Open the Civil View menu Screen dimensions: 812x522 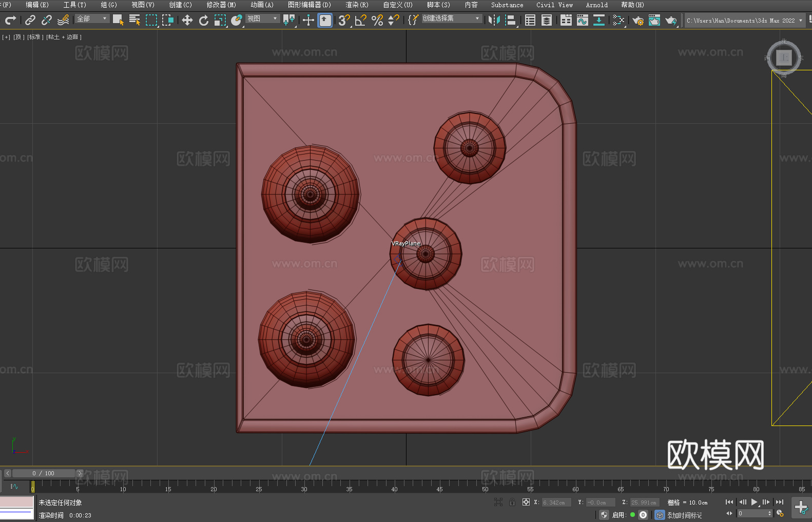[554, 5]
